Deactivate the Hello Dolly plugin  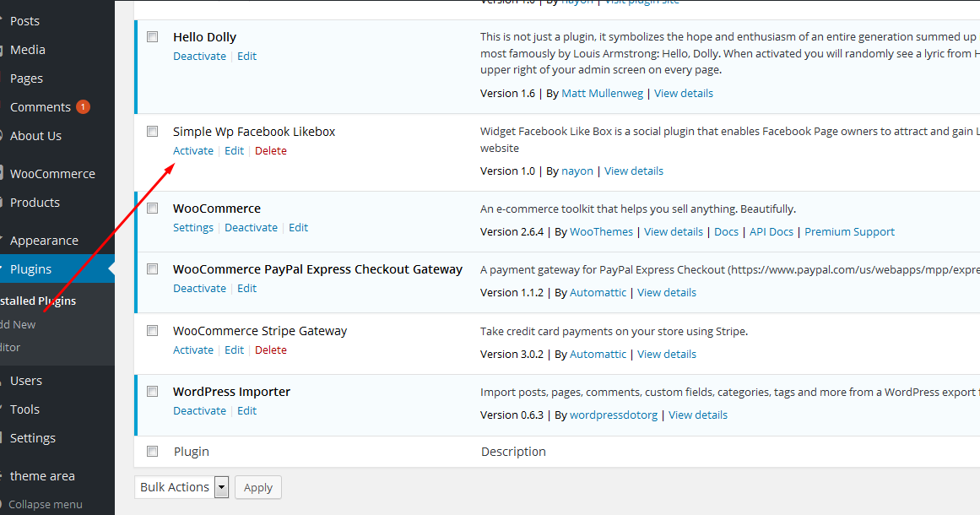pyautogui.click(x=199, y=57)
